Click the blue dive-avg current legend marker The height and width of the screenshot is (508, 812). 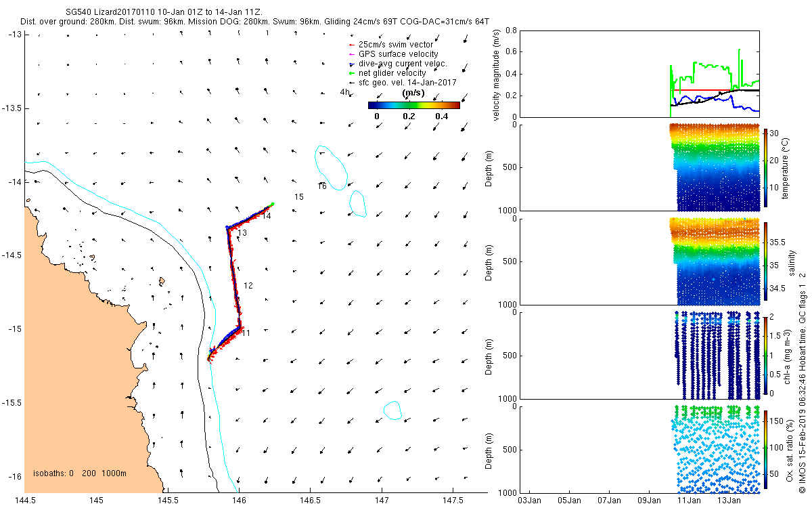coord(351,64)
